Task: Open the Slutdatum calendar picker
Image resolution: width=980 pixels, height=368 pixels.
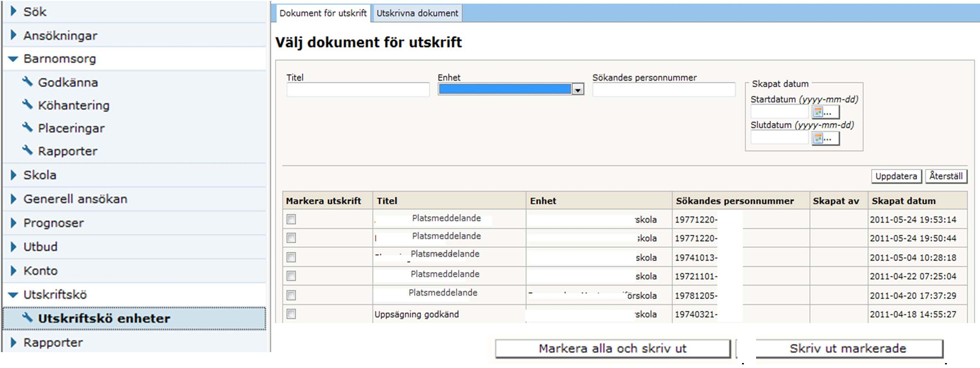Action: [825, 138]
